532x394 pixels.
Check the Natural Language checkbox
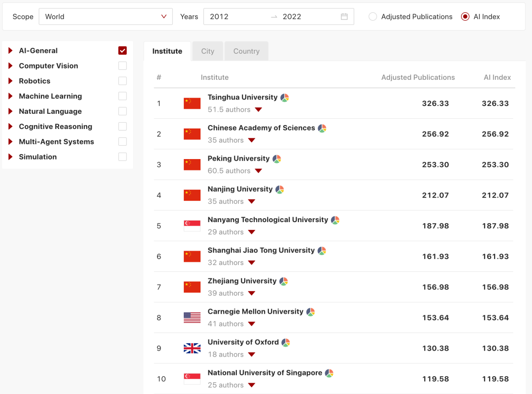tap(123, 111)
